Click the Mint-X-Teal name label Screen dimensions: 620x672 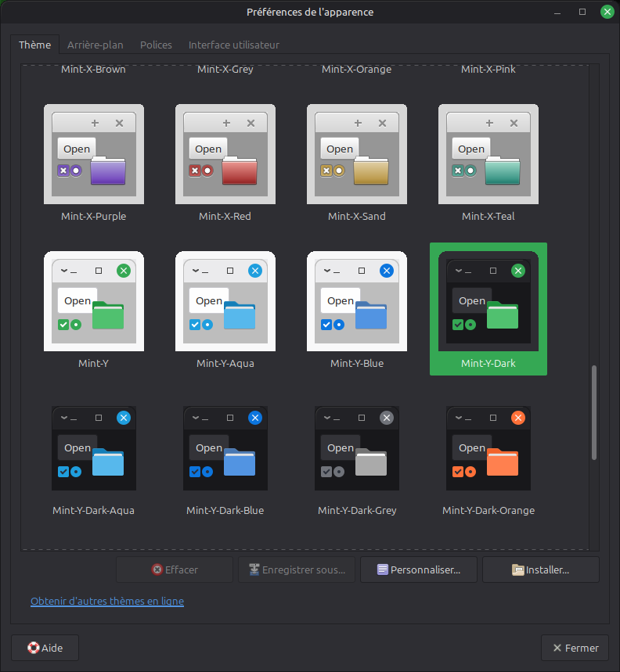[x=488, y=217]
